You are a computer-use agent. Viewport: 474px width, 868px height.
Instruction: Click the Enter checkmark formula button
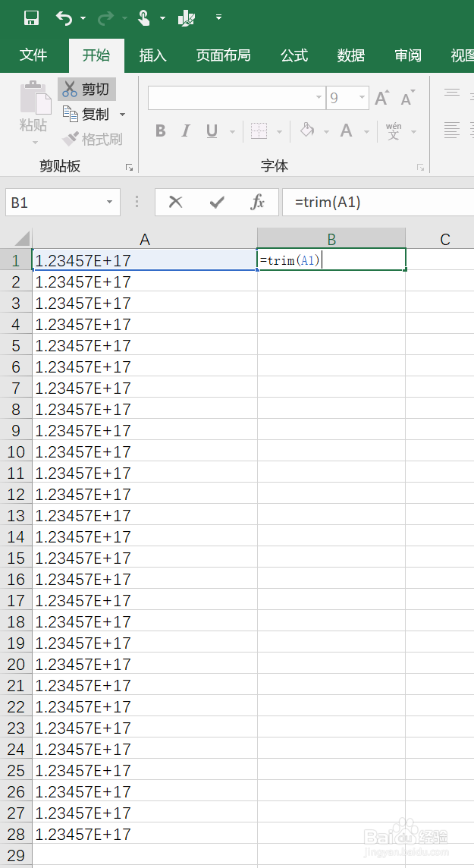[217, 203]
